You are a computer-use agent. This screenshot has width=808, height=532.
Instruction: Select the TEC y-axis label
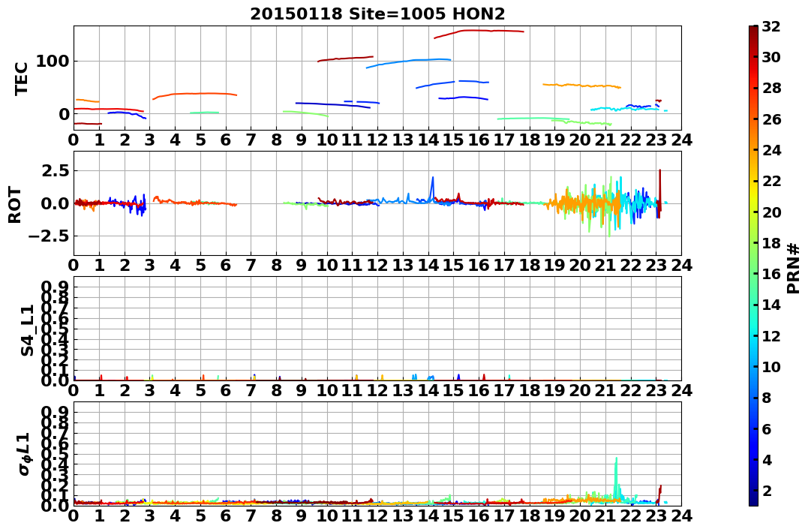coord(21,78)
